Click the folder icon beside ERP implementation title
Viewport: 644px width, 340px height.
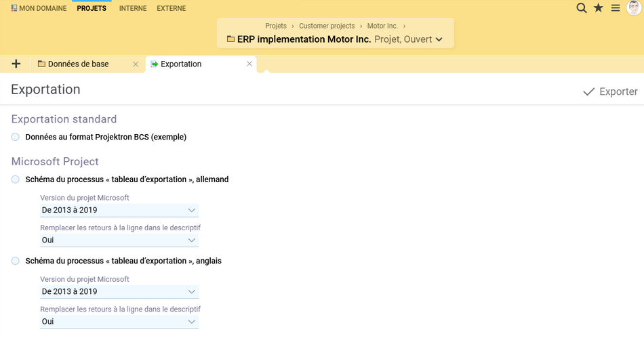230,39
